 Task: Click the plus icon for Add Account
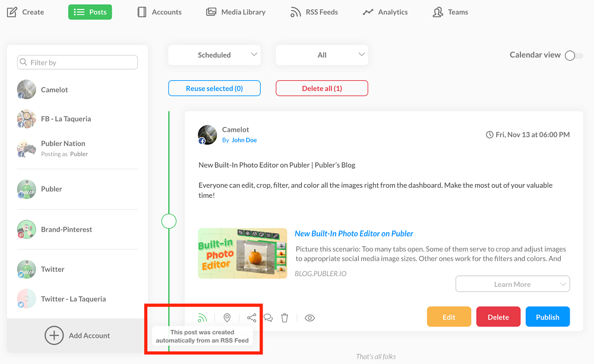click(x=54, y=335)
